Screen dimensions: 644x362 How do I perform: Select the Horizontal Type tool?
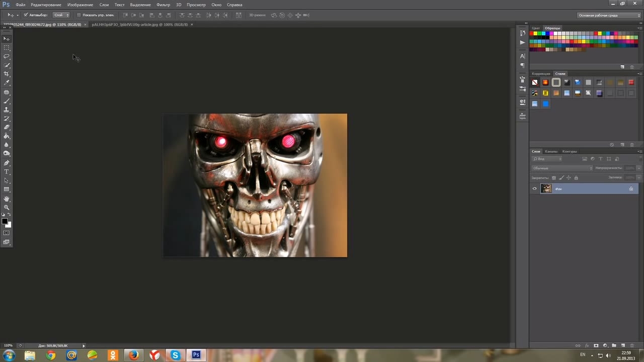point(7,172)
